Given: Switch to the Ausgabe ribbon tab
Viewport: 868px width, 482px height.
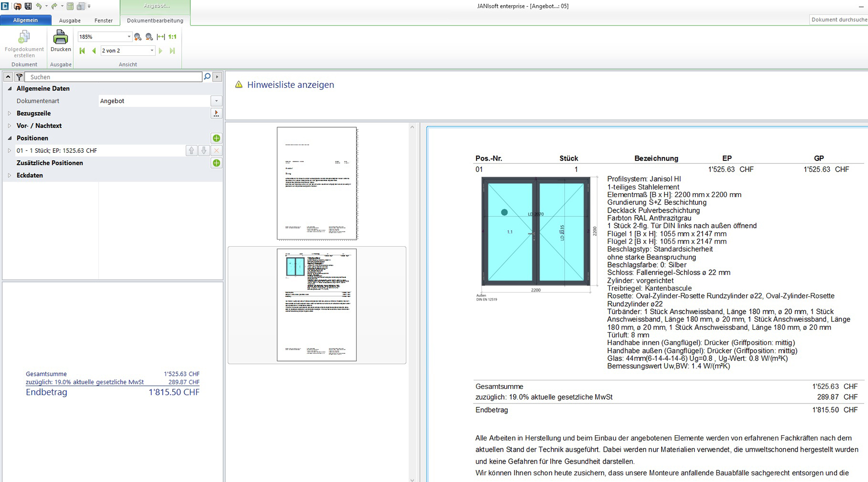Looking at the screenshot, I should coord(70,21).
